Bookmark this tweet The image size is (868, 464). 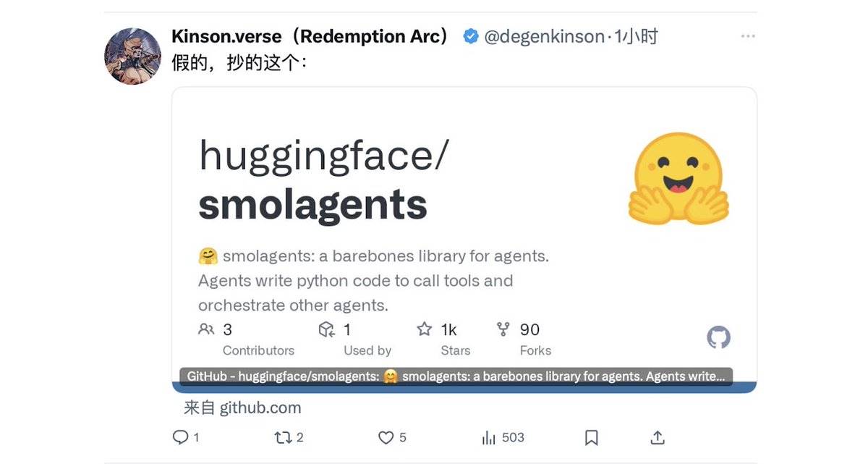tap(591, 437)
